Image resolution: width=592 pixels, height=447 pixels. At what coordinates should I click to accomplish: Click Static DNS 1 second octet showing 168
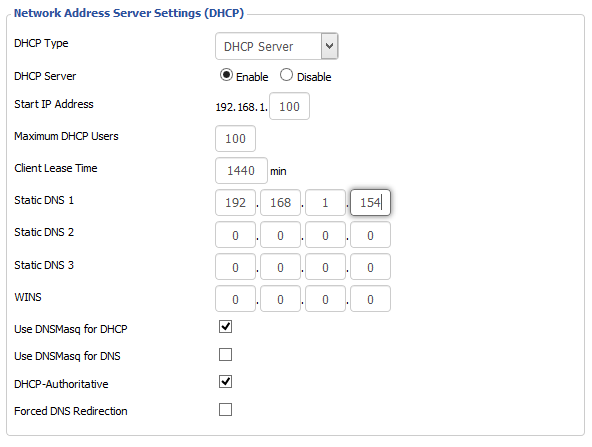280,203
